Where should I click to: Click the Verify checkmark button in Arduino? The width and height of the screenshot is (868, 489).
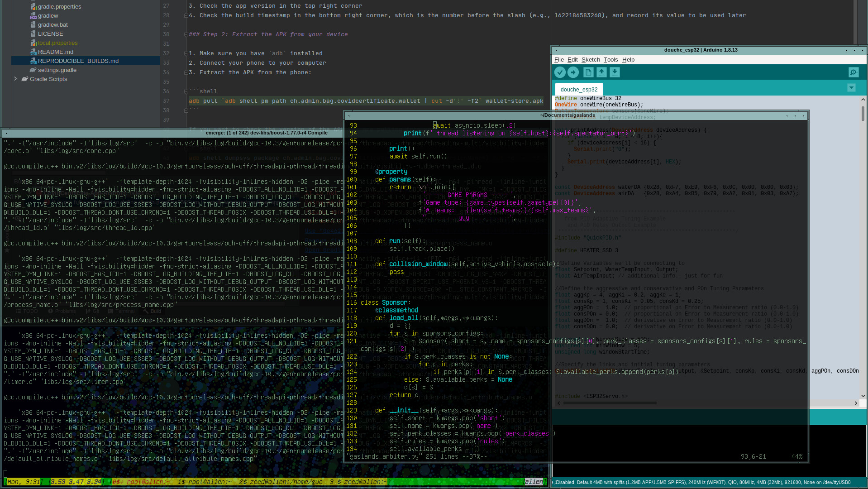560,72
